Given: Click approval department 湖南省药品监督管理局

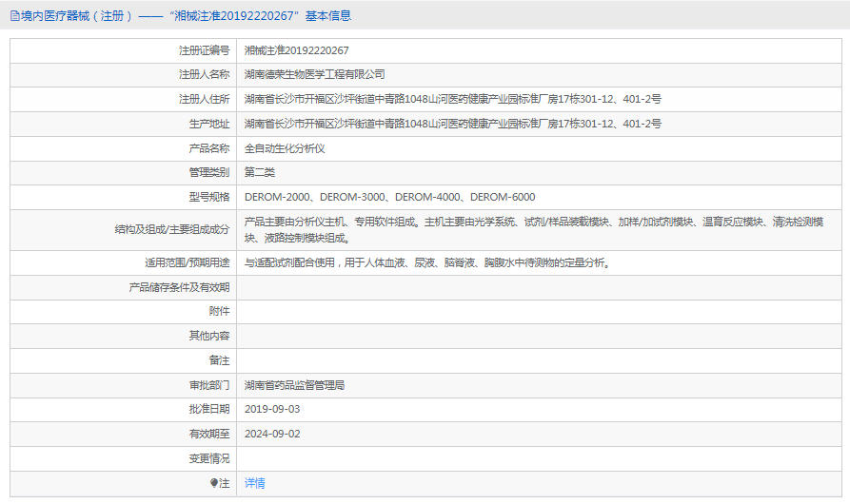Looking at the screenshot, I should (294, 385).
